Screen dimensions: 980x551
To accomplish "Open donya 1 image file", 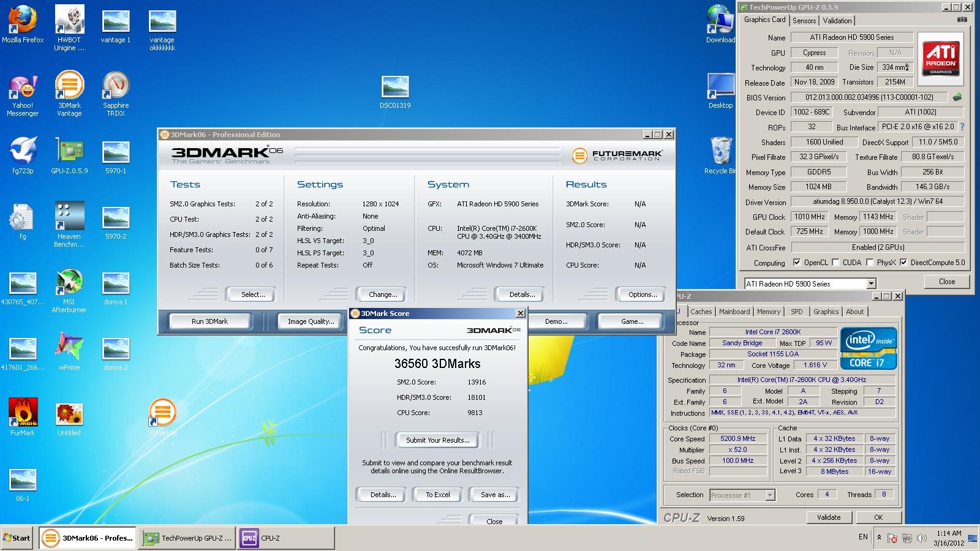I will (116, 287).
